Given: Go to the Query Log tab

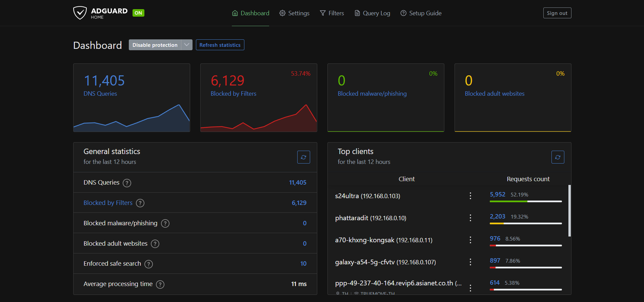Looking at the screenshot, I should [x=372, y=13].
